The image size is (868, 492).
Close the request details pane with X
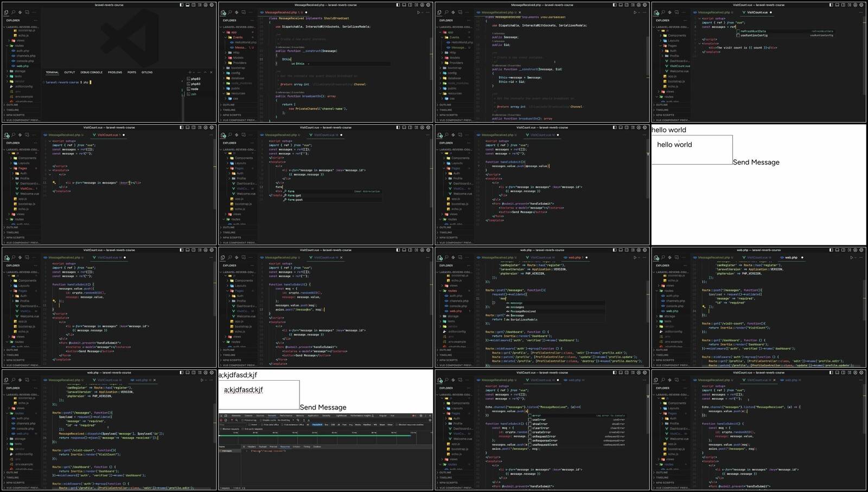(x=244, y=446)
